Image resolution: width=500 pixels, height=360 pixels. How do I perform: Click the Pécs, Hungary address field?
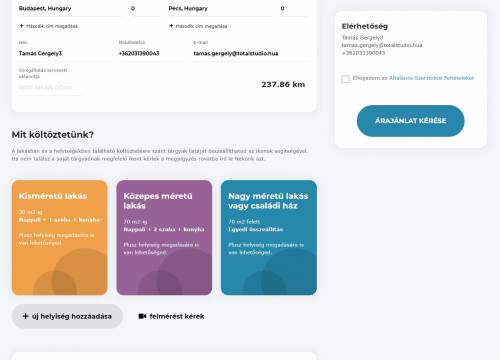point(220,9)
